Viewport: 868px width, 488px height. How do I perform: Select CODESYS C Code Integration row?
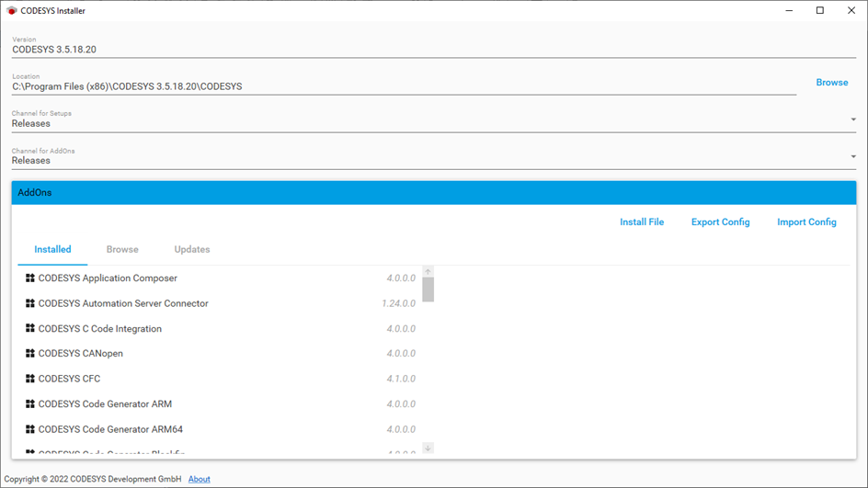[x=221, y=328]
